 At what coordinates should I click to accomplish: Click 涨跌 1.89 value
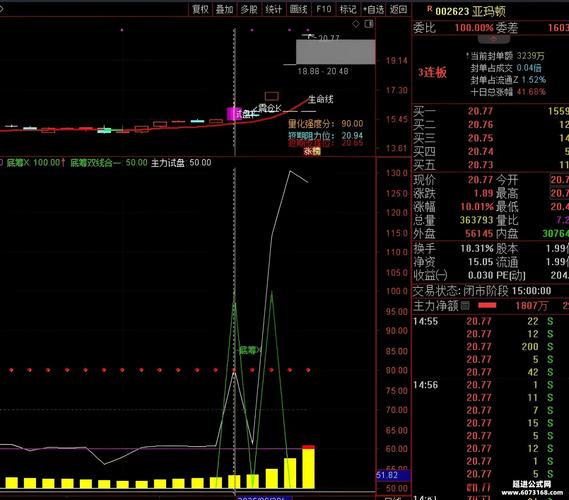point(484,193)
